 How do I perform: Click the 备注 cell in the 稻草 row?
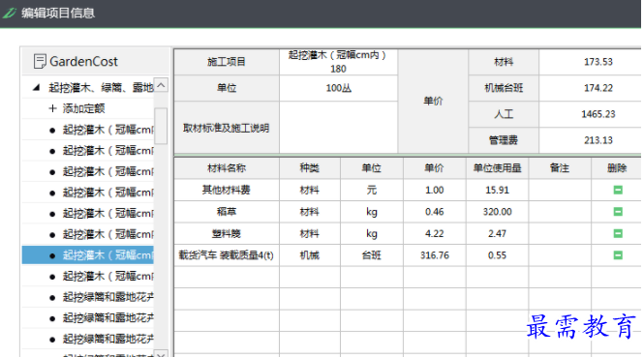coord(560,212)
